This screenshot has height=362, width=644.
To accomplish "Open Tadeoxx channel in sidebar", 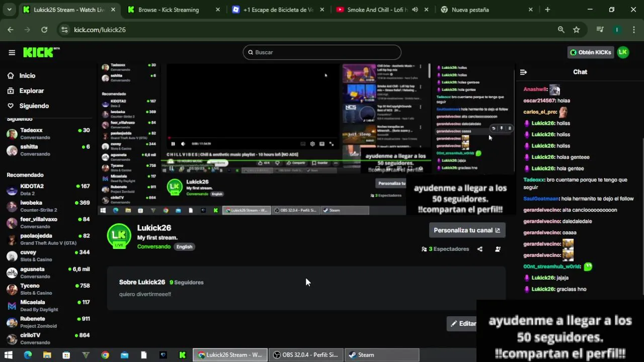I will pos(48,133).
